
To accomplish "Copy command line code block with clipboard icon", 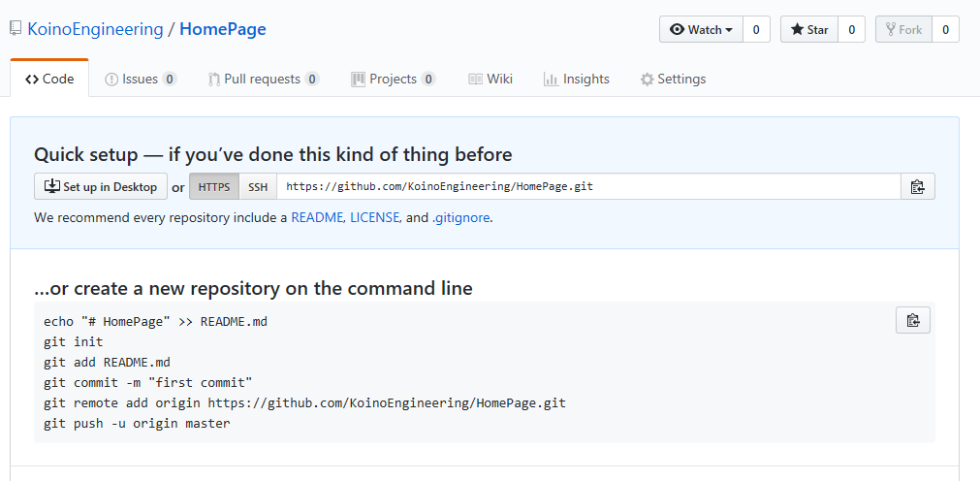I will (x=912, y=320).
